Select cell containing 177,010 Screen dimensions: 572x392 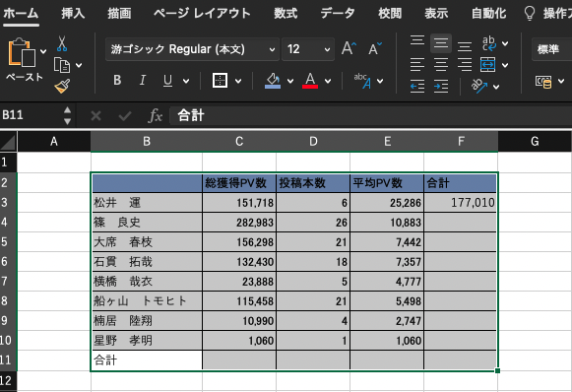coord(461,203)
